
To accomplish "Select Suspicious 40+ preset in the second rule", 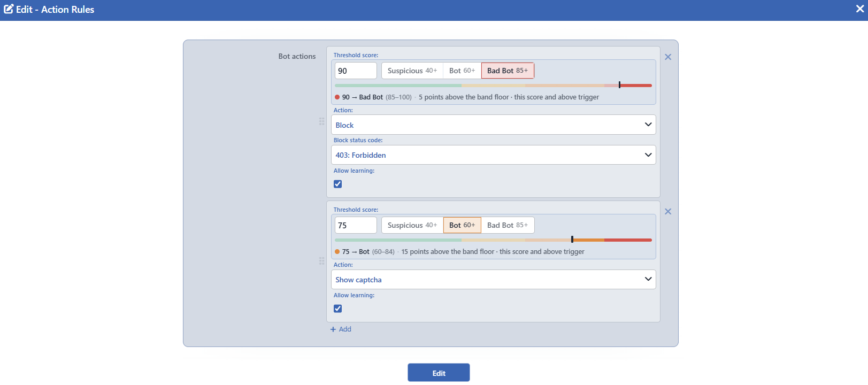I will tap(412, 225).
